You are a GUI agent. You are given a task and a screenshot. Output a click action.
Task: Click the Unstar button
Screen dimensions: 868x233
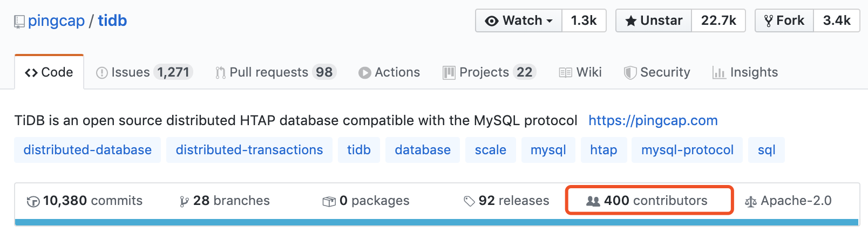pos(654,20)
